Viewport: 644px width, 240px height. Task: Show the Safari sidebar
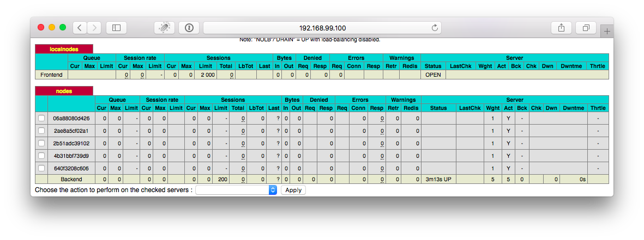click(x=116, y=28)
